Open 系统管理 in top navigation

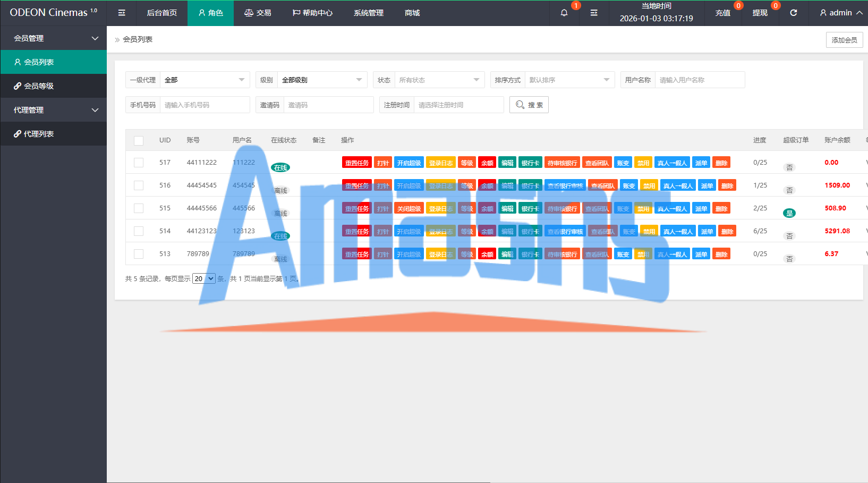(x=369, y=13)
